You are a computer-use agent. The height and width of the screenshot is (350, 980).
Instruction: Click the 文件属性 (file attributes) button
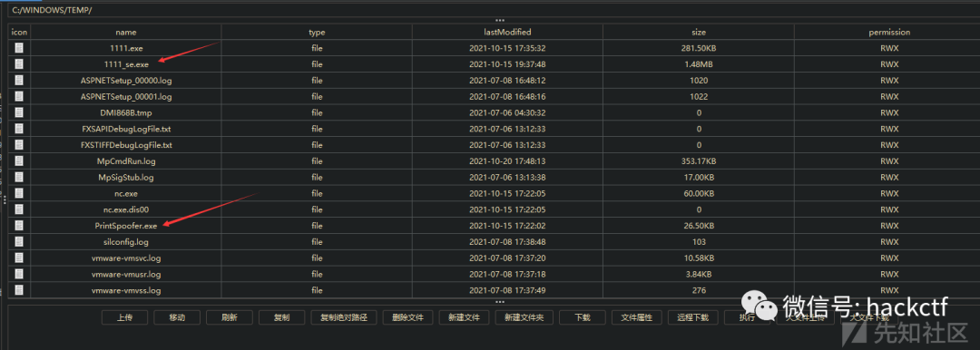coord(637,317)
